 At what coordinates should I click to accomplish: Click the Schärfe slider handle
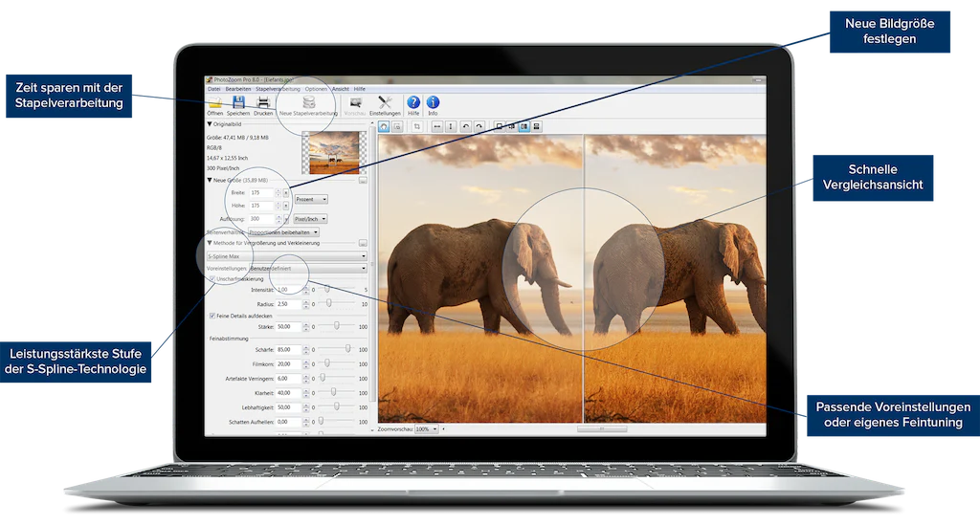click(348, 348)
